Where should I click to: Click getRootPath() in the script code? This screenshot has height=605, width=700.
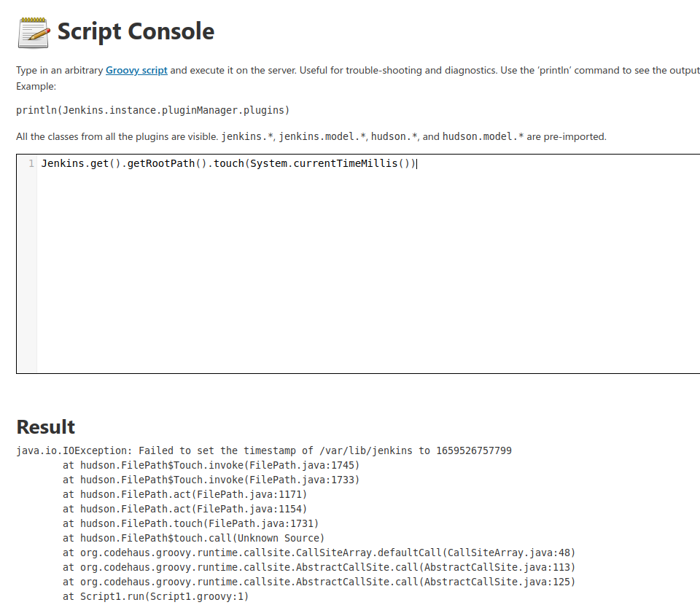click(x=165, y=163)
